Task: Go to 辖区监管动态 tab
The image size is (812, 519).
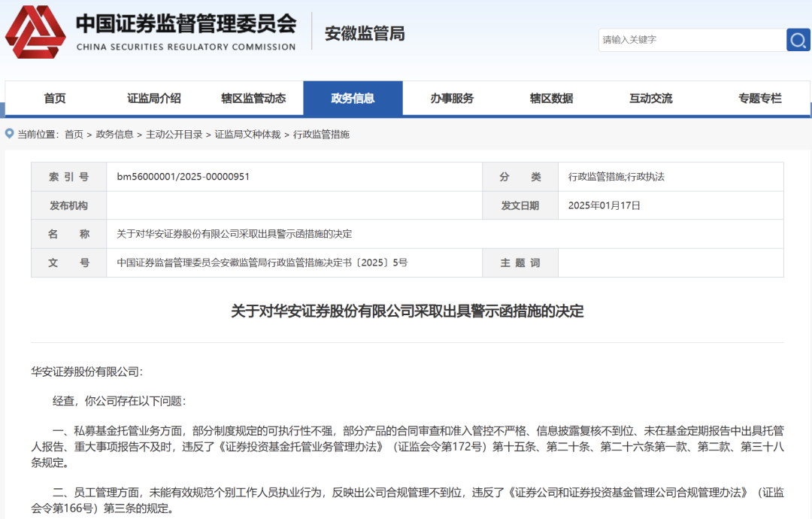Action: click(x=253, y=99)
